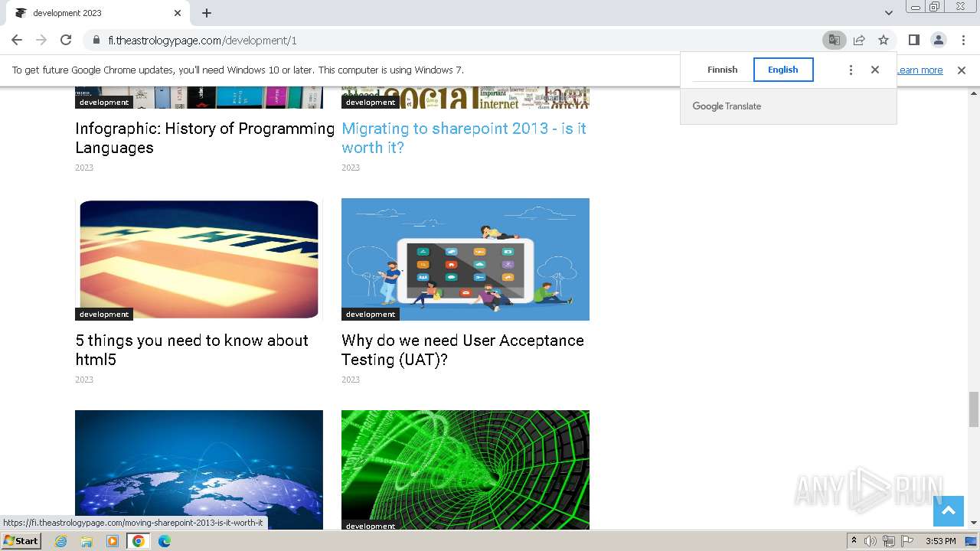Select Finnish in translate popup

point(722,70)
